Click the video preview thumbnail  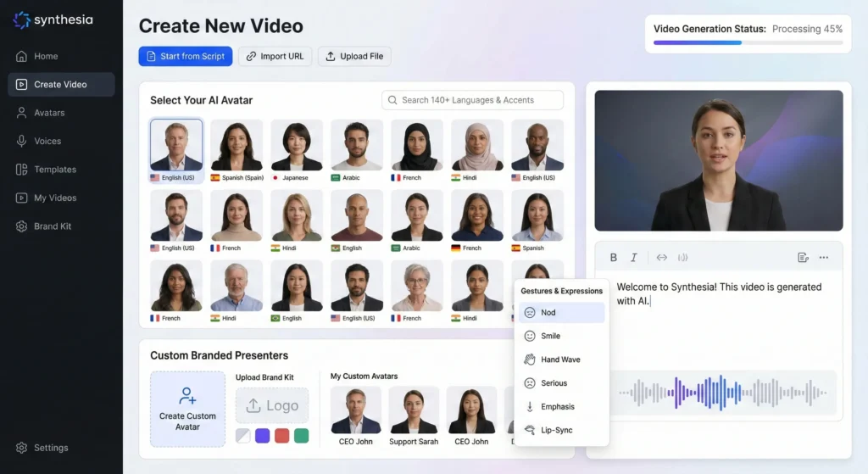(719, 160)
